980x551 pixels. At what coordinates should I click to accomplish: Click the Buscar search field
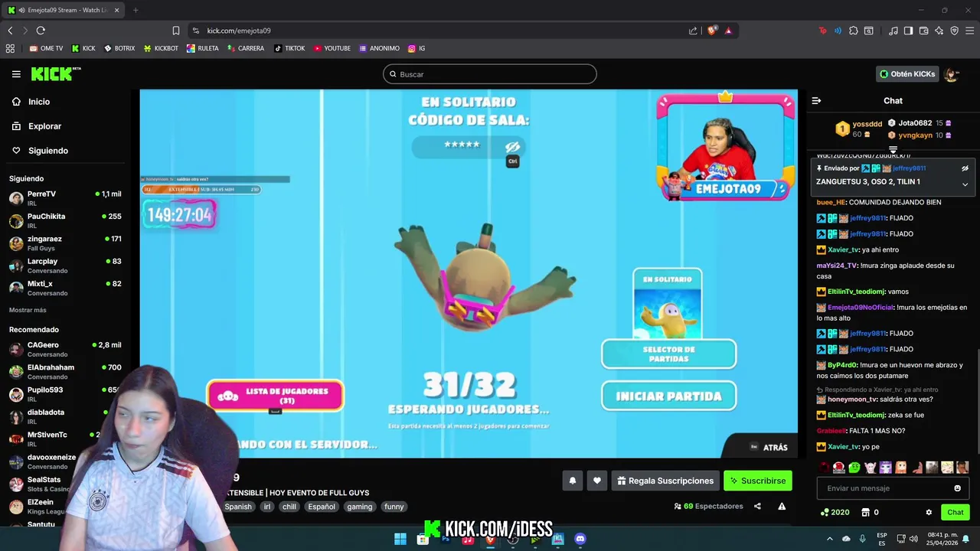[x=490, y=74]
